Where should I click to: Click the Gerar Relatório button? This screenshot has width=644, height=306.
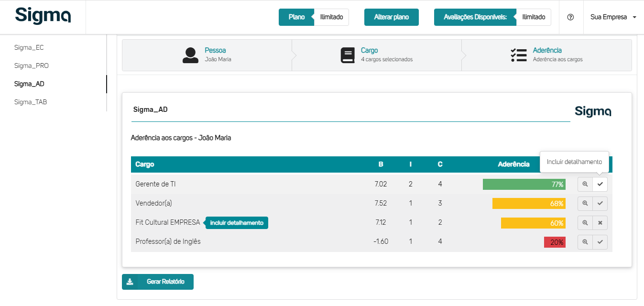(x=158, y=282)
